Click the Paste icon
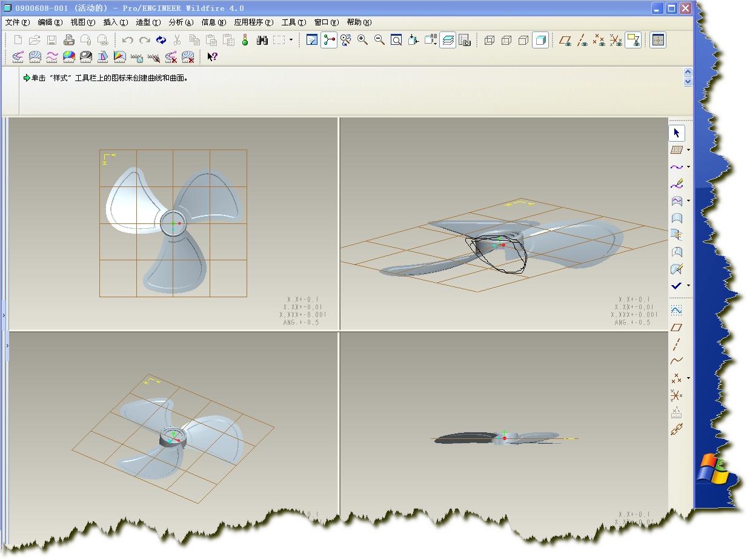Image resolution: width=747 pixels, height=560 pixels. [x=211, y=41]
